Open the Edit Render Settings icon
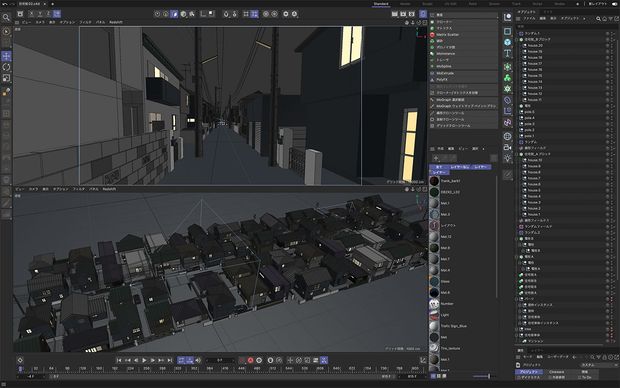This screenshot has width=620, height=388. pos(412,14)
